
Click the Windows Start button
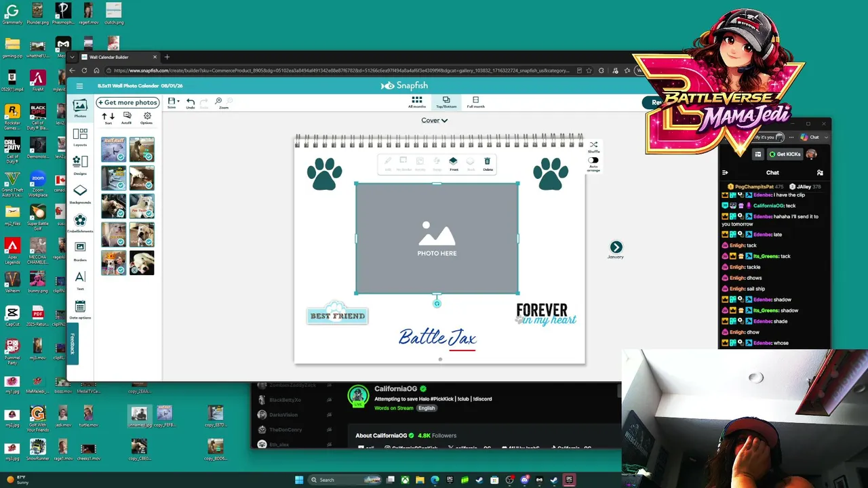point(299,480)
